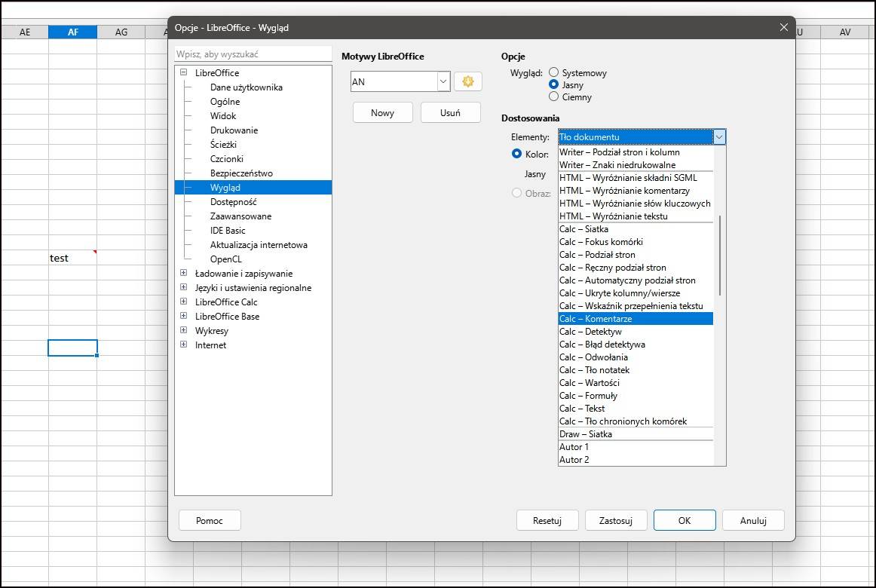The image size is (876, 588).
Task: Choose Calc – Ręczny podział stron
Action: click(636, 268)
